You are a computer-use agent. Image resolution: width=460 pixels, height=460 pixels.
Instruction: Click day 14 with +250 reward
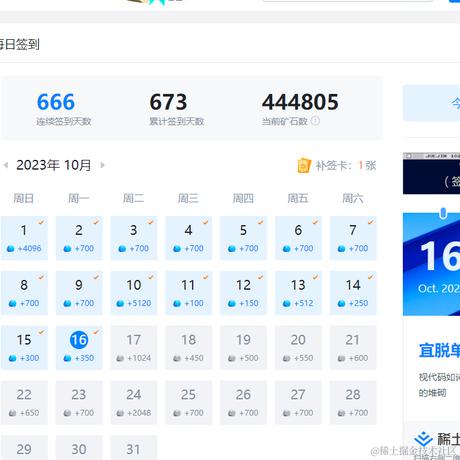tap(353, 293)
